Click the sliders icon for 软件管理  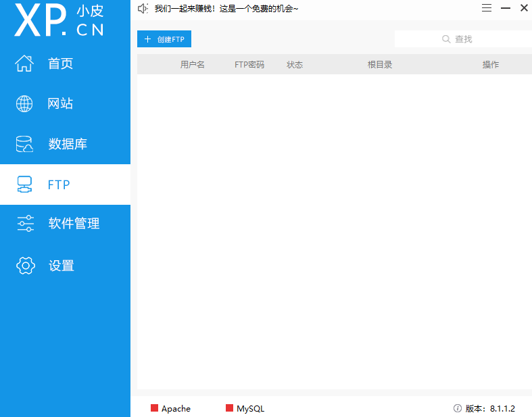coord(26,223)
